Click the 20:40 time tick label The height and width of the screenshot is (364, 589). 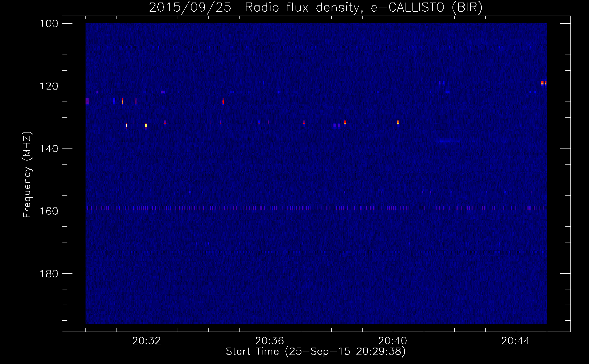pos(393,341)
